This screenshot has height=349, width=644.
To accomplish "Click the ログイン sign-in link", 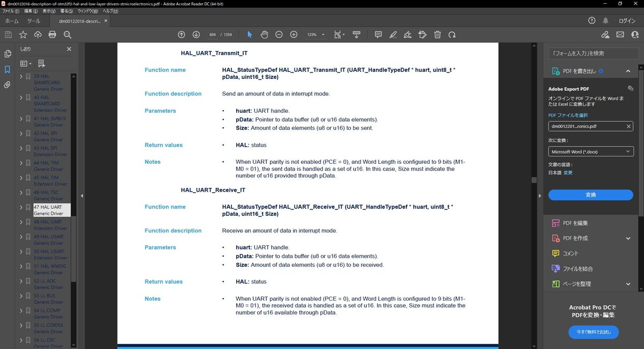I will [x=626, y=21].
